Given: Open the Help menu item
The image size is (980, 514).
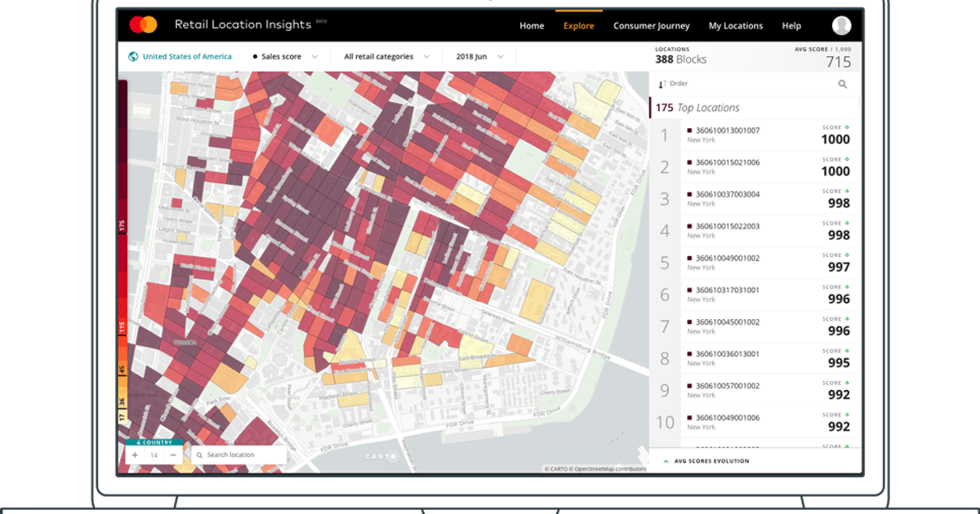Looking at the screenshot, I should click(791, 26).
